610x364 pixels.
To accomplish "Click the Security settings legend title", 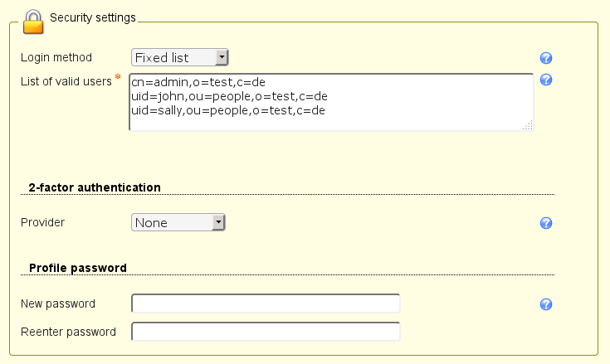I will [92, 17].
